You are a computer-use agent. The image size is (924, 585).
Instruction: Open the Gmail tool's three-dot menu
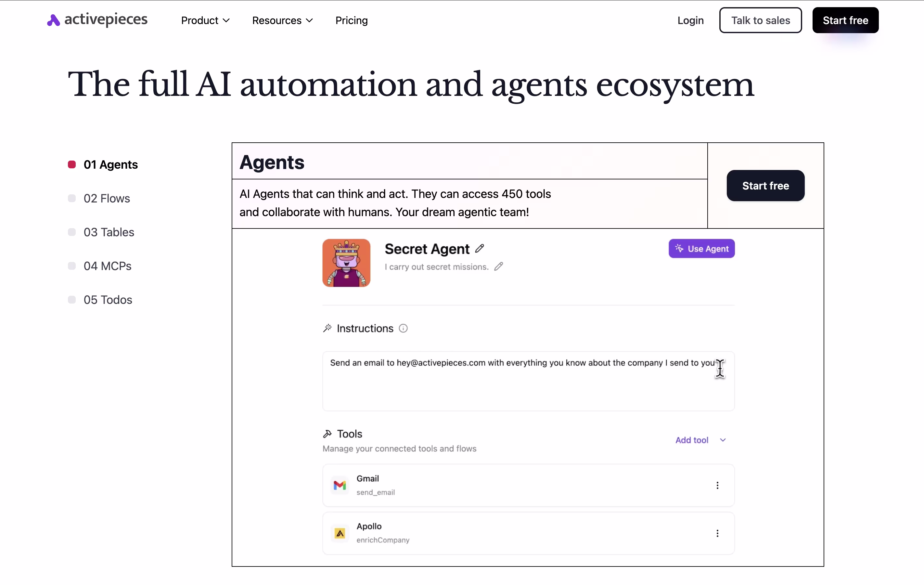pos(717,485)
